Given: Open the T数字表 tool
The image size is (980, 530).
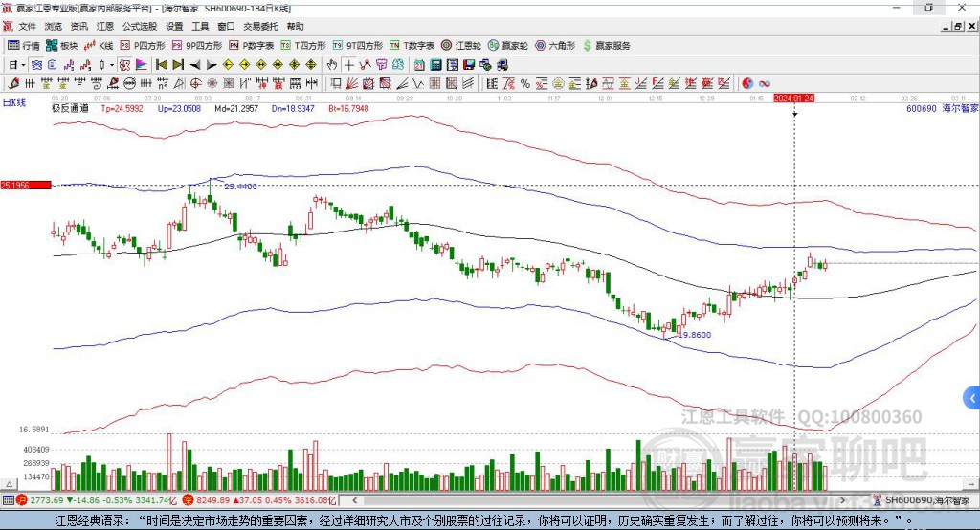Looking at the screenshot, I should (x=412, y=46).
